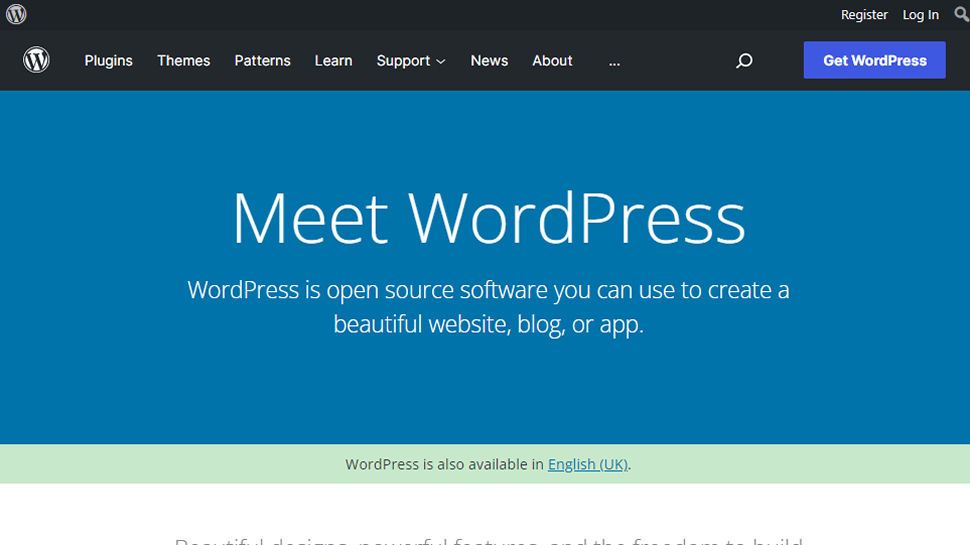Expand the Support submenu chevron
Viewport: 970px width, 545px height.
tap(440, 61)
